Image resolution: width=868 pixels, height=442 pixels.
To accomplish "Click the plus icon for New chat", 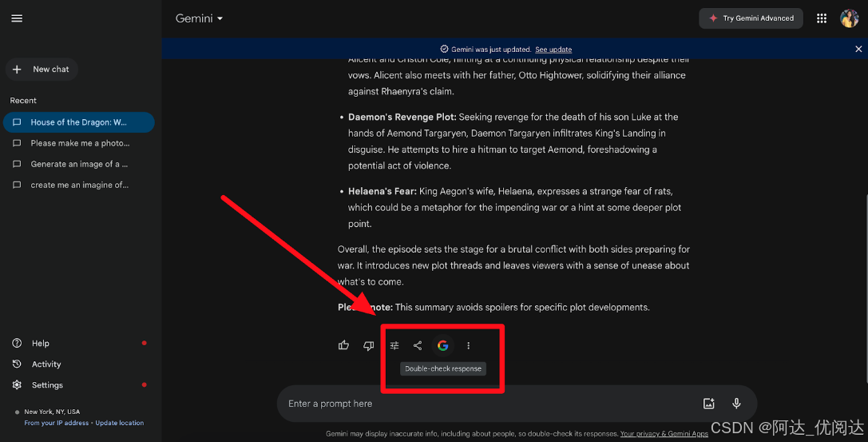I will tap(17, 70).
